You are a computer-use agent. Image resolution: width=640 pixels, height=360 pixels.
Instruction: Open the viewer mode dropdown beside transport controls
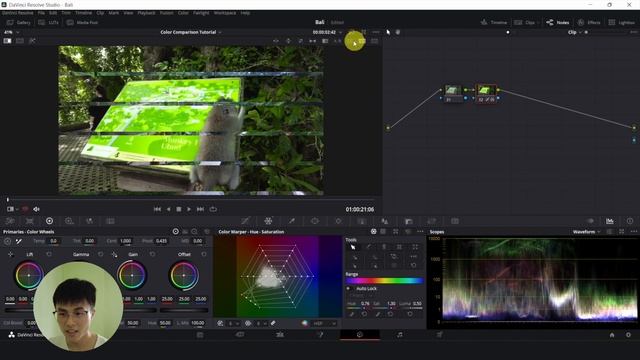[13, 209]
